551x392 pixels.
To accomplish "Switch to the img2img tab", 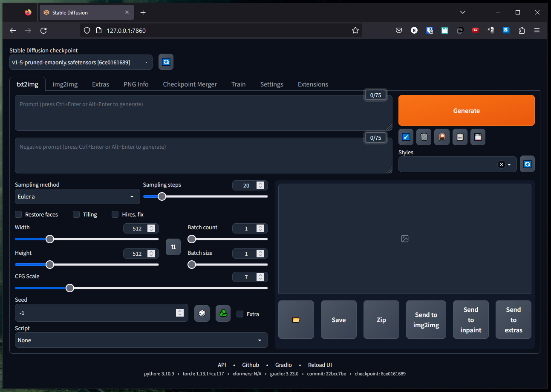I will (x=65, y=84).
